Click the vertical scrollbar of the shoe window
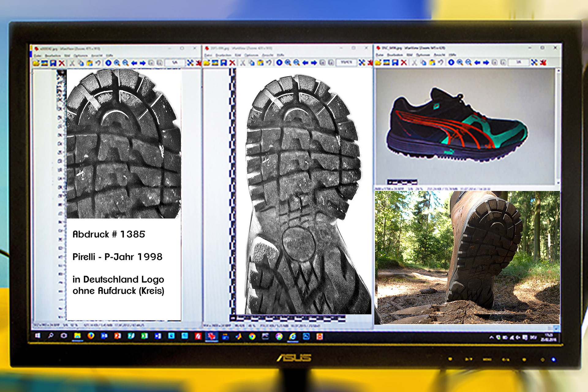Viewport: 588px width, 392px height. point(558,126)
